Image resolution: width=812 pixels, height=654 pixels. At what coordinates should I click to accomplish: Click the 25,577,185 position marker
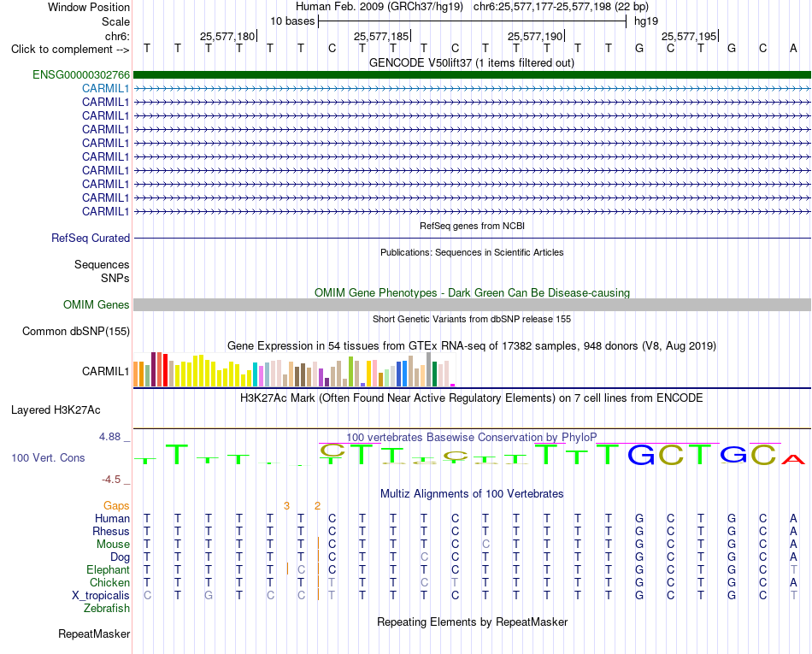[382, 36]
